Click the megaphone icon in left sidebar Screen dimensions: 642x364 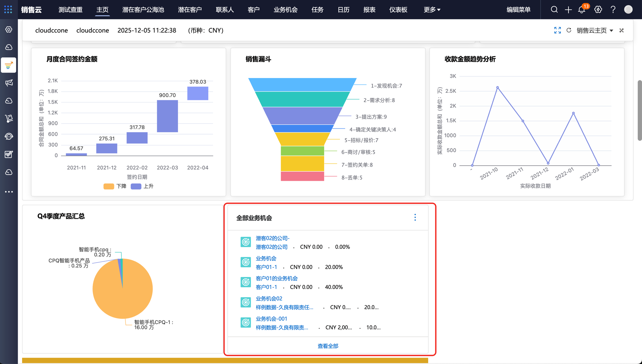click(x=9, y=83)
